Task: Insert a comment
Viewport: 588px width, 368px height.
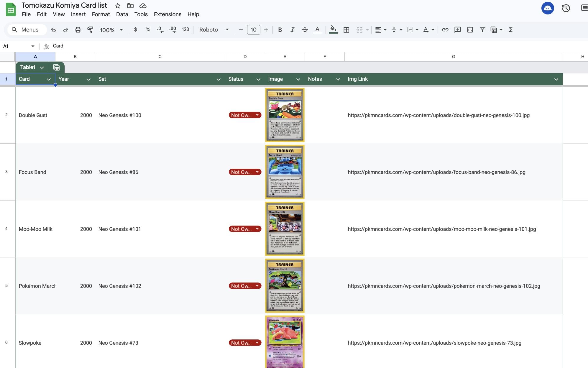Action: tap(458, 30)
